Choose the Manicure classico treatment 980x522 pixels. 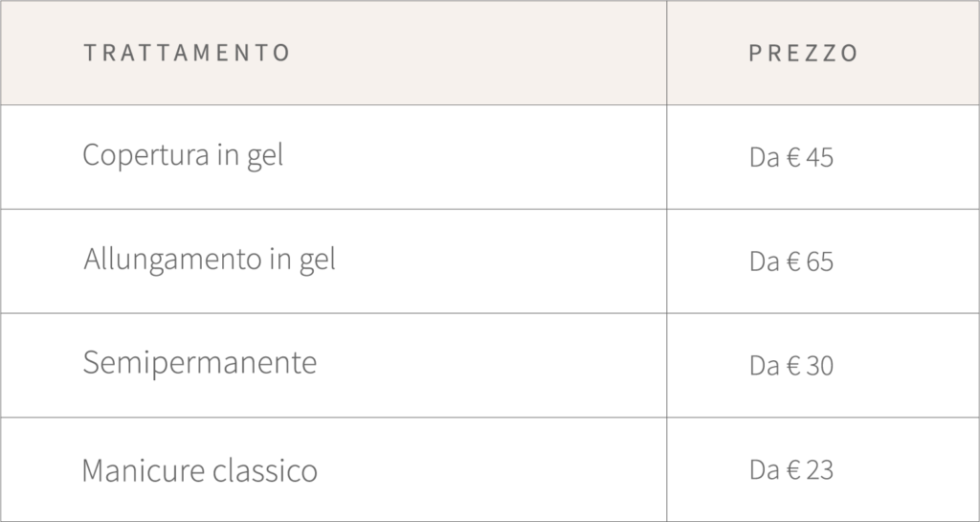click(199, 470)
